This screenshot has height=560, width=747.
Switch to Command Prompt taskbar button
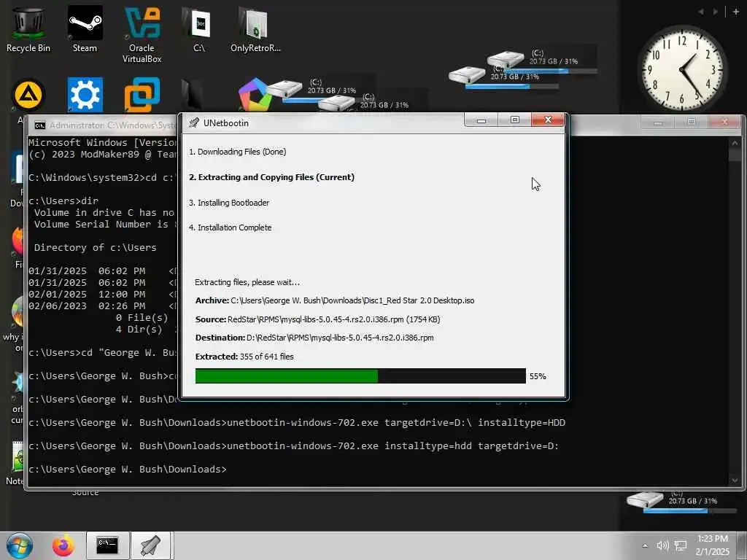pyautogui.click(x=107, y=545)
